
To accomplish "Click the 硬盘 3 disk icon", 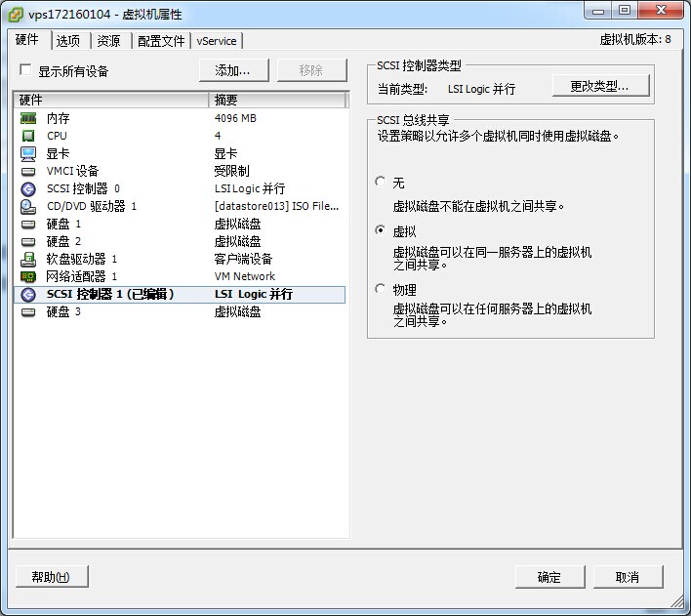I will [x=28, y=312].
